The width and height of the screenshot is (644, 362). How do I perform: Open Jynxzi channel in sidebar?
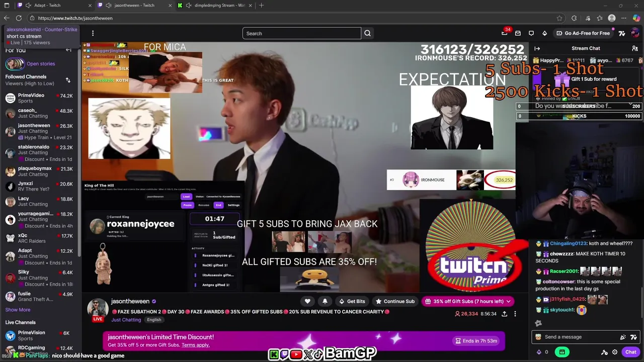[x=39, y=186]
